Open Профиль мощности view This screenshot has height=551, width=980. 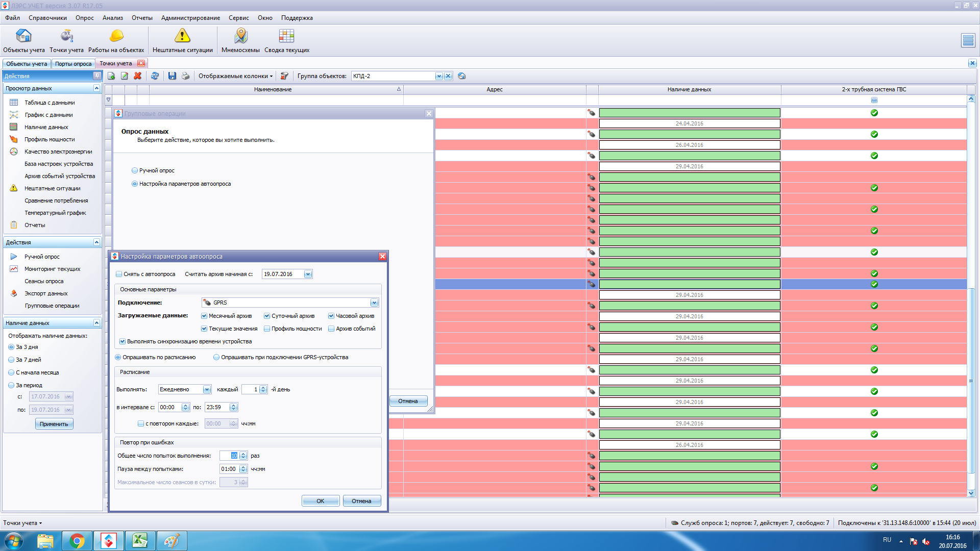point(49,139)
